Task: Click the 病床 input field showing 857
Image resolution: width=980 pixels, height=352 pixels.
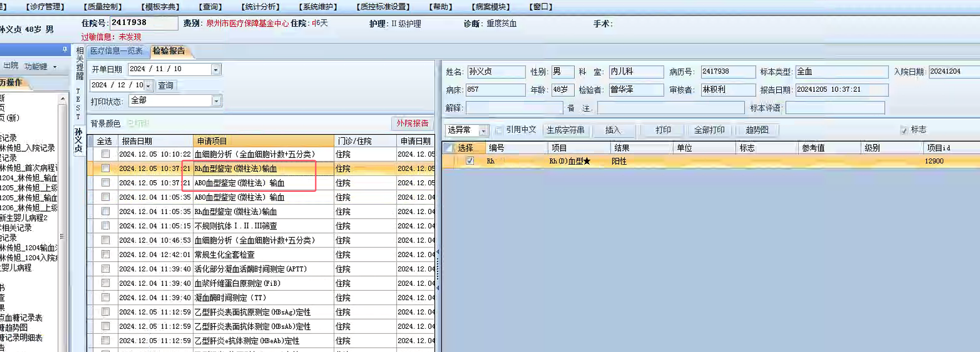Action: pos(496,90)
